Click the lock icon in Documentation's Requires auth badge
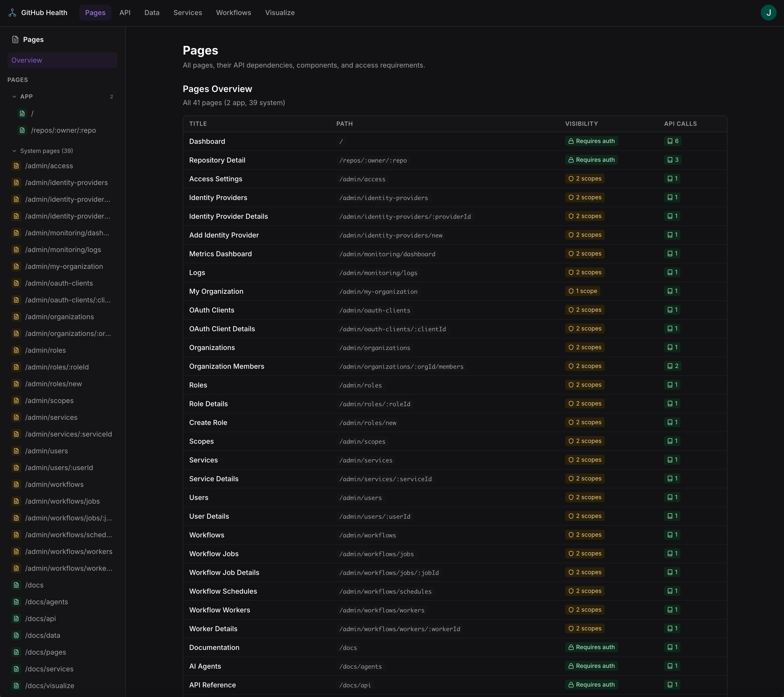Viewport: 784px width, 697px height. pos(571,647)
